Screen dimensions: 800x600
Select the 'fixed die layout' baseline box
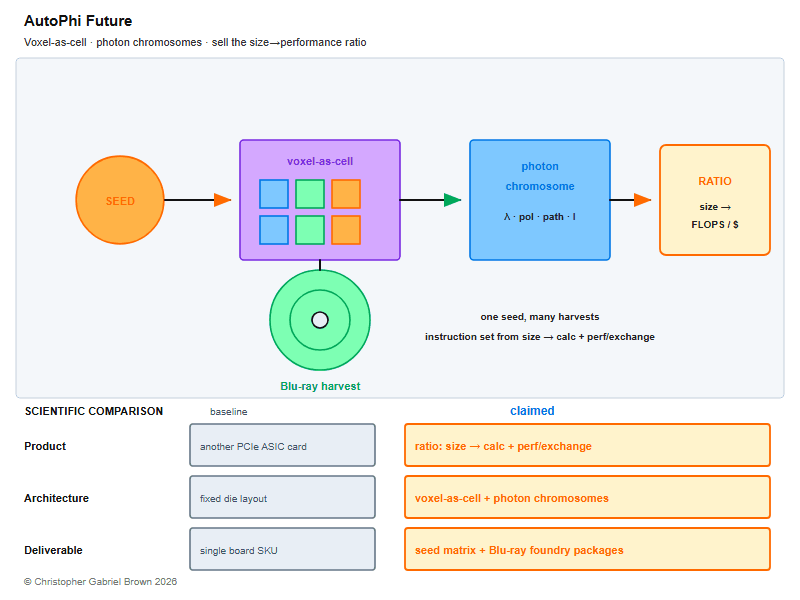282,497
